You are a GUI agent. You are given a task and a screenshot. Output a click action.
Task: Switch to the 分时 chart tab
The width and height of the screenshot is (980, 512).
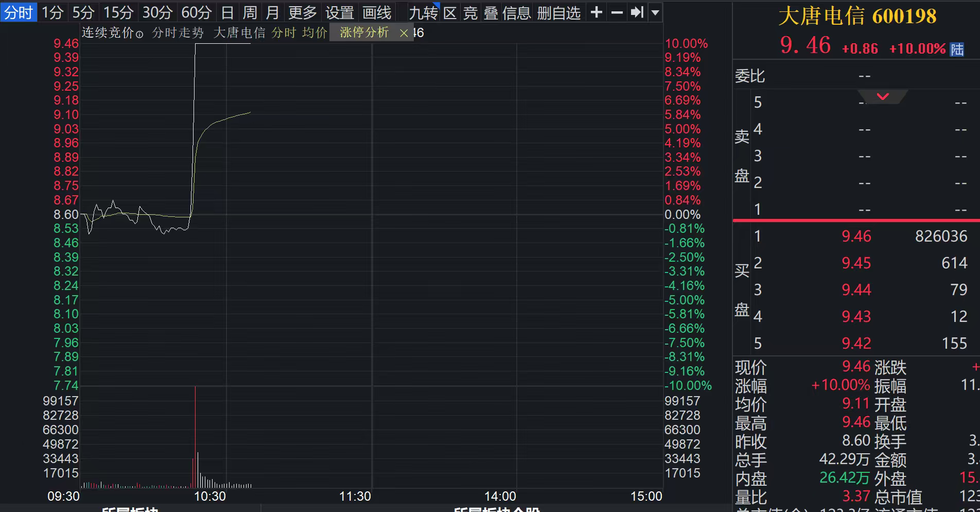[x=19, y=12]
